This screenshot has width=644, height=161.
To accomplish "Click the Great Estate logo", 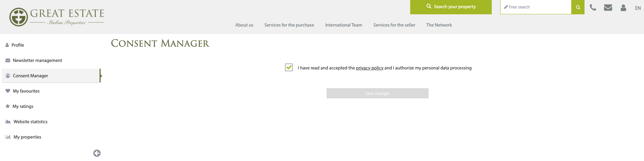I will click(57, 17).
